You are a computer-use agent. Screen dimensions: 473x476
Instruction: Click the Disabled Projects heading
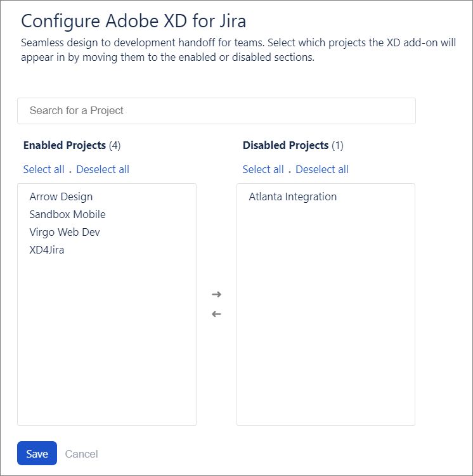click(286, 145)
